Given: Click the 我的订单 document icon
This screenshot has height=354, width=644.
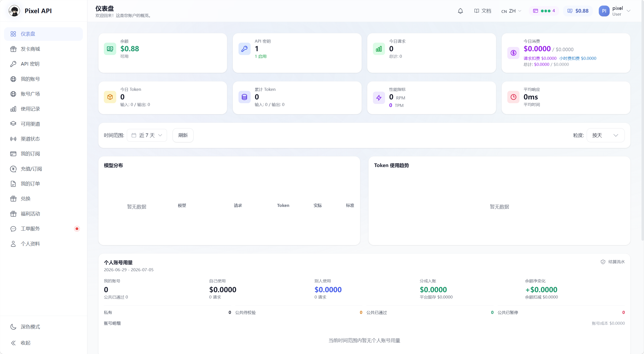Looking at the screenshot, I should [x=13, y=184].
